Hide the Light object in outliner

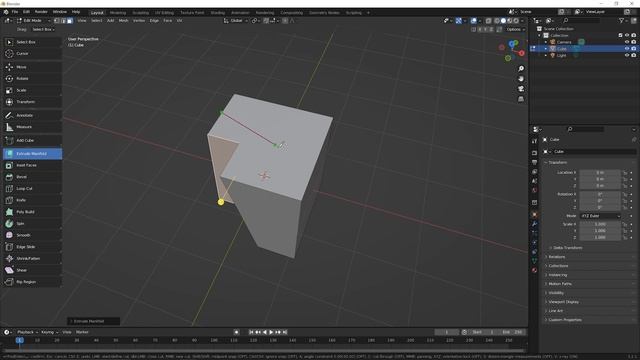(627, 55)
